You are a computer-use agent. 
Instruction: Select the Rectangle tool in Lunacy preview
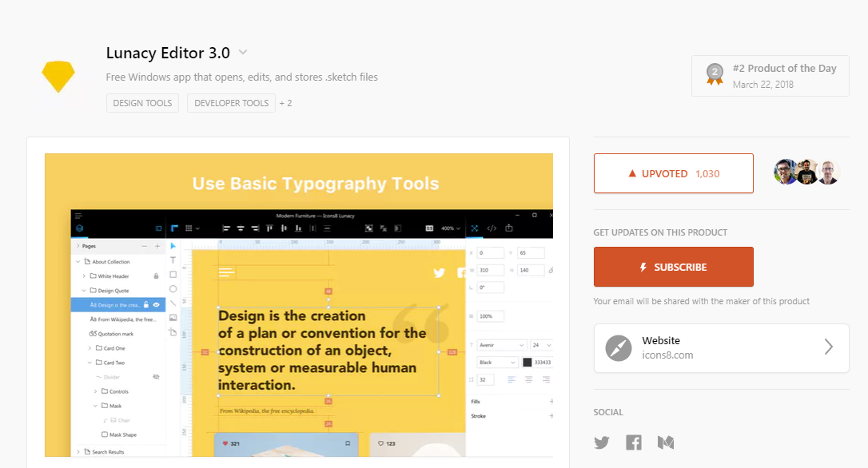173,275
